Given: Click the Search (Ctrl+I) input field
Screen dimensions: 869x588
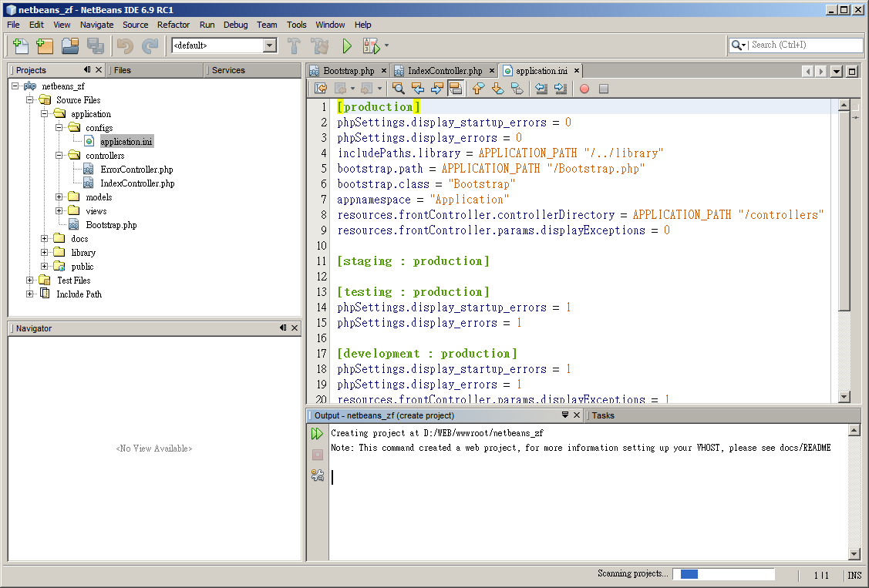Looking at the screenshot, I should tap(806, 45).
